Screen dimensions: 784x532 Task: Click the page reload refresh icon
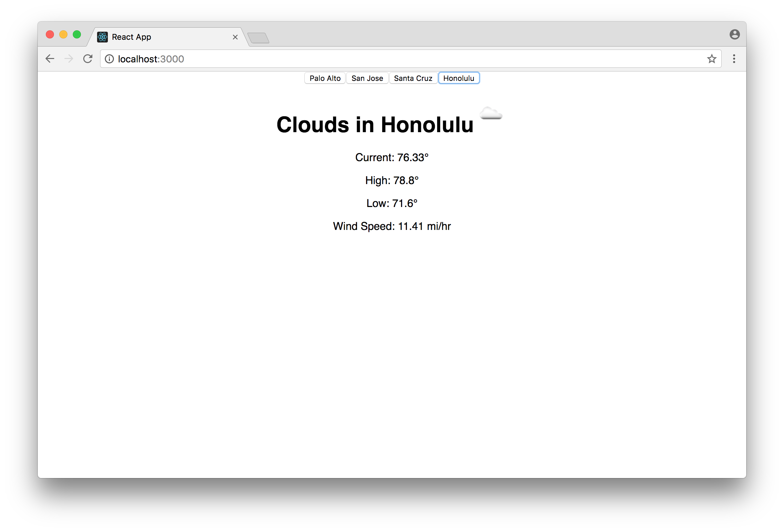point(87,59)
